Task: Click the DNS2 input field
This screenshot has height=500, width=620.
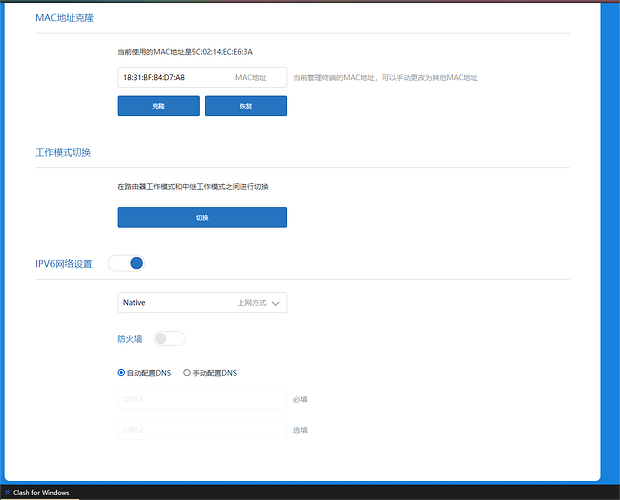Action: [x=202, y=430]
